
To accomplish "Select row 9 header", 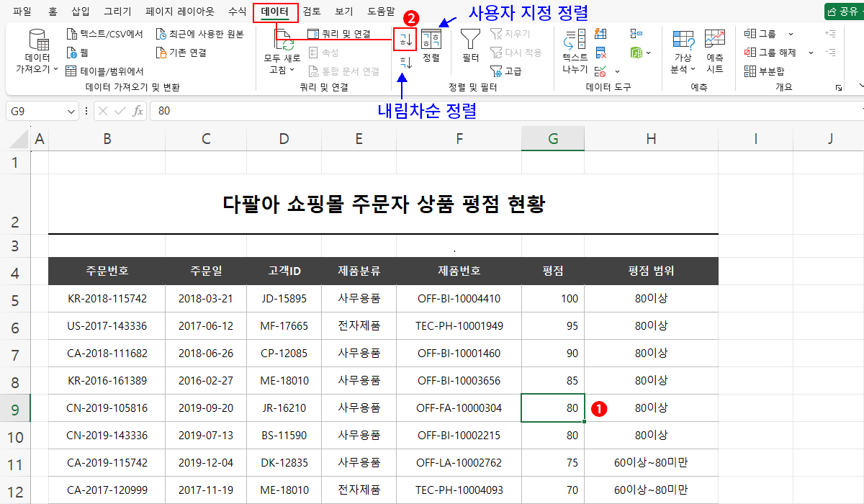I will (x=15, y=408).
